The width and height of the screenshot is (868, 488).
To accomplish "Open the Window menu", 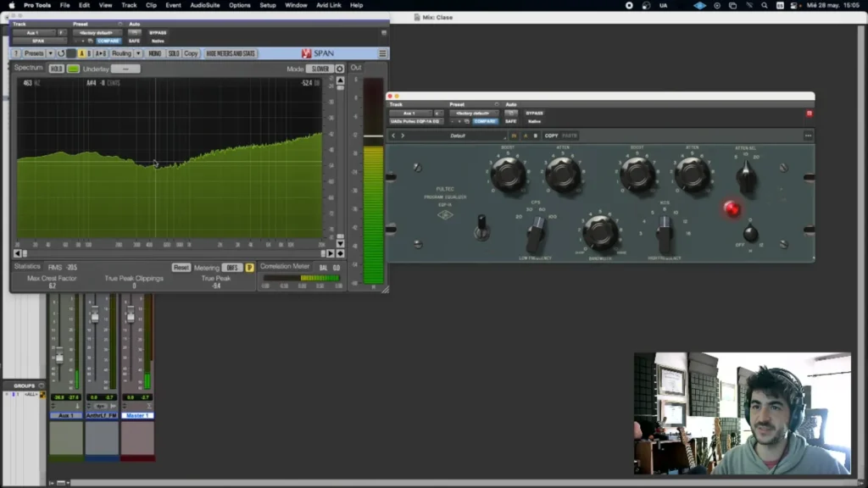I will [x=296, y=6].
